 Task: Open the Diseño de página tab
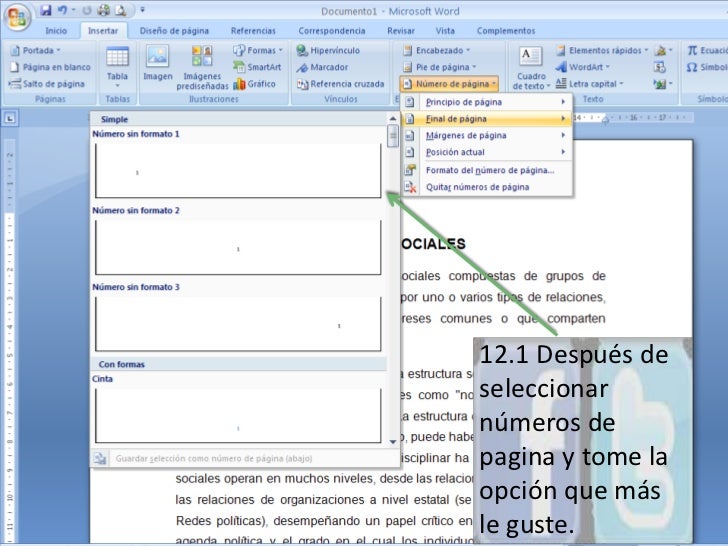tap(174, 31)
